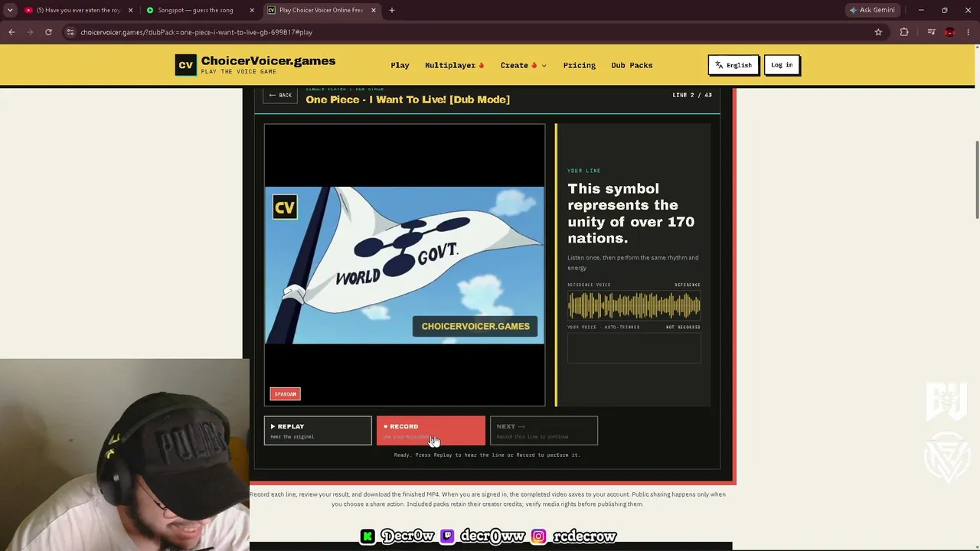Open the Chrome three-dot menu

[x=969, y=32]
